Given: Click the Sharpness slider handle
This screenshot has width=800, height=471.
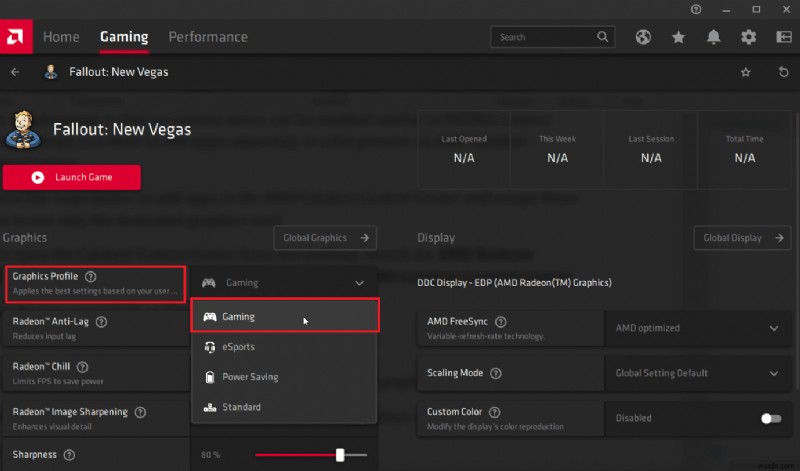Looking at the screenshot, I should 340,455.
